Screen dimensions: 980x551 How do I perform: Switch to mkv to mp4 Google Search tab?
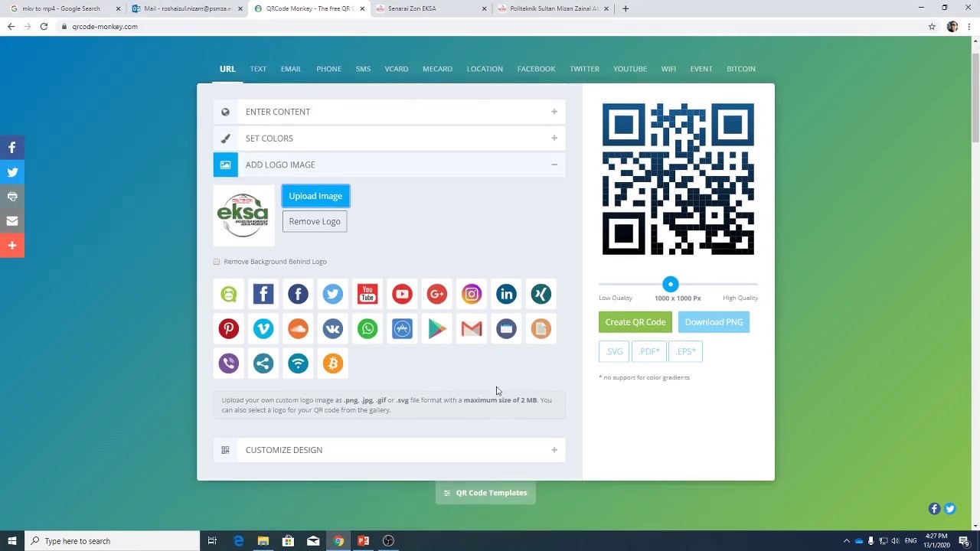coord(65,8)
